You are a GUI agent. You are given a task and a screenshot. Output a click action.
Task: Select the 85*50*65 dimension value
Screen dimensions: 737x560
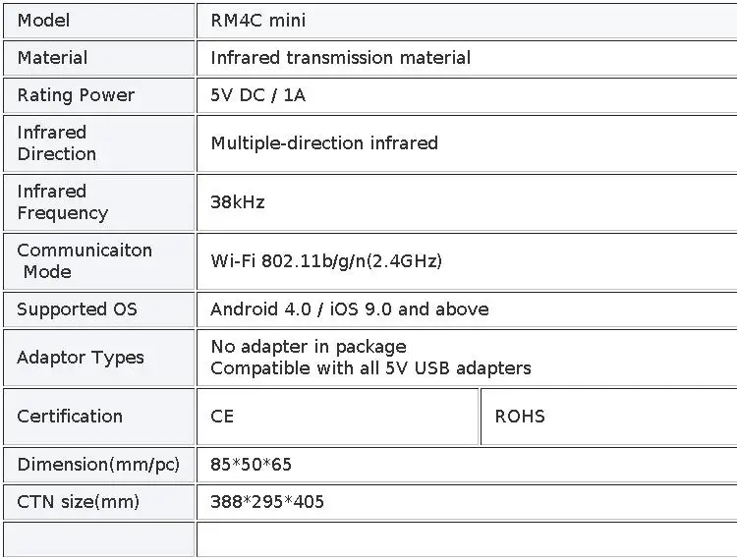coord(251,465)
